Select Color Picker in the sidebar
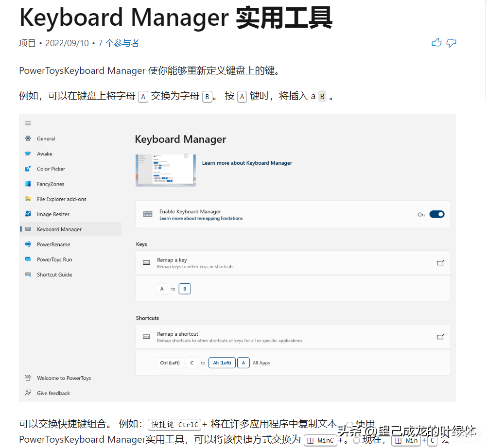487x448 pixels. (51, 169)
